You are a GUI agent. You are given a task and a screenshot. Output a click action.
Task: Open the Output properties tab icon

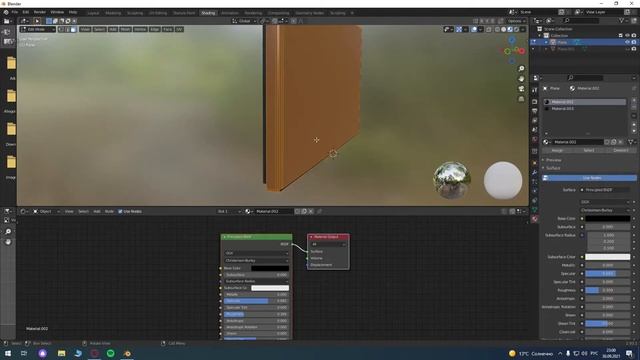pos(535,111)
